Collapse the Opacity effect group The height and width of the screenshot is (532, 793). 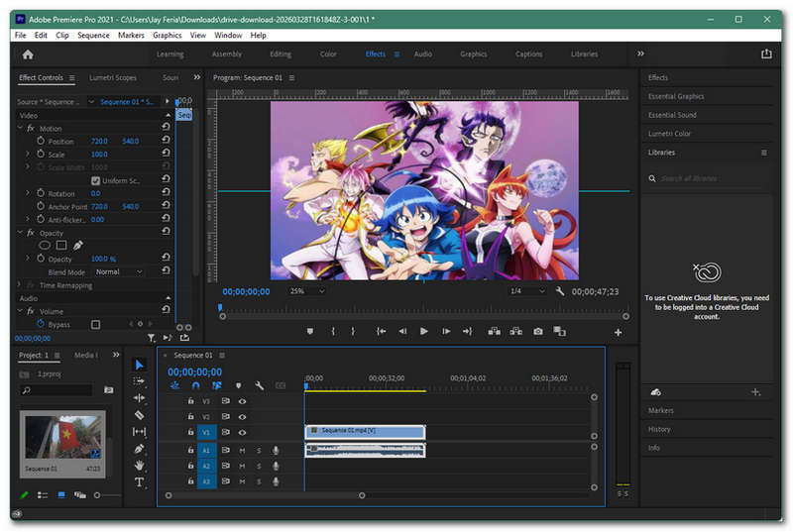pos(20,233)
